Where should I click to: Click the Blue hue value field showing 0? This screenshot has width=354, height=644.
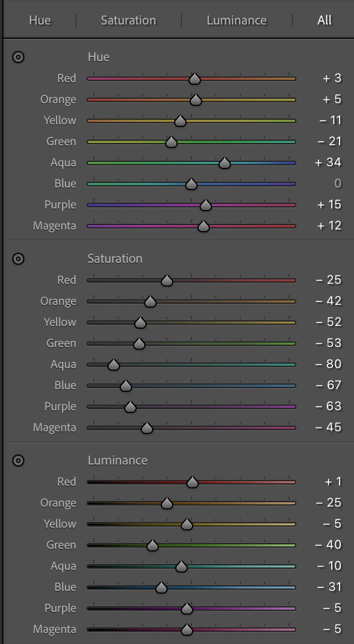pyautogui.click(x=337, y=183)
